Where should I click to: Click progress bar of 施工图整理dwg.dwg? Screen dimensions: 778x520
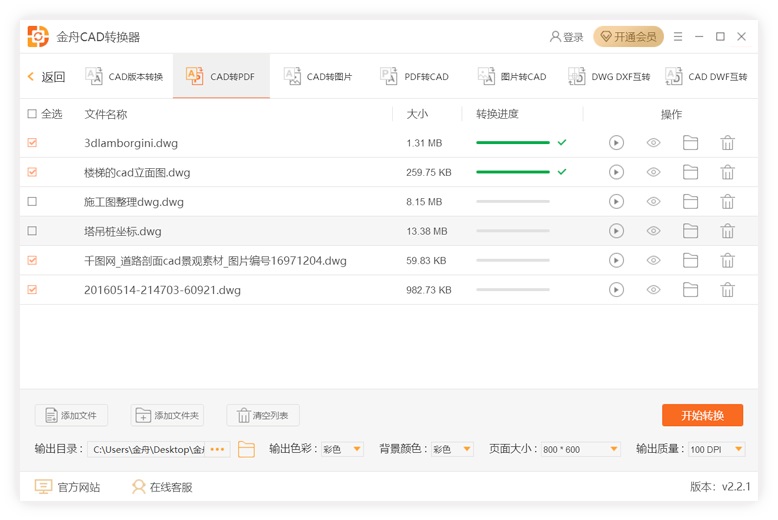[513, 201]
